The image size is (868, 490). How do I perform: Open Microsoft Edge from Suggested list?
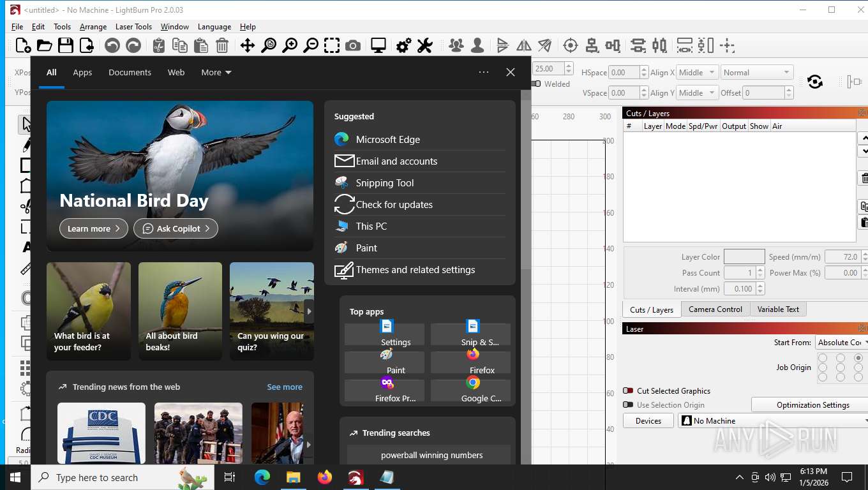pos(420,139)
